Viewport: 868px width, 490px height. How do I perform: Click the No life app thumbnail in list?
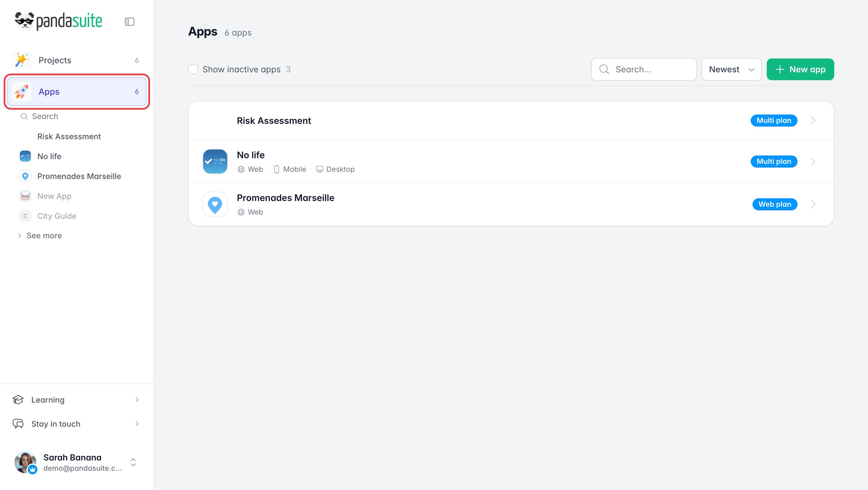[215, 162]
